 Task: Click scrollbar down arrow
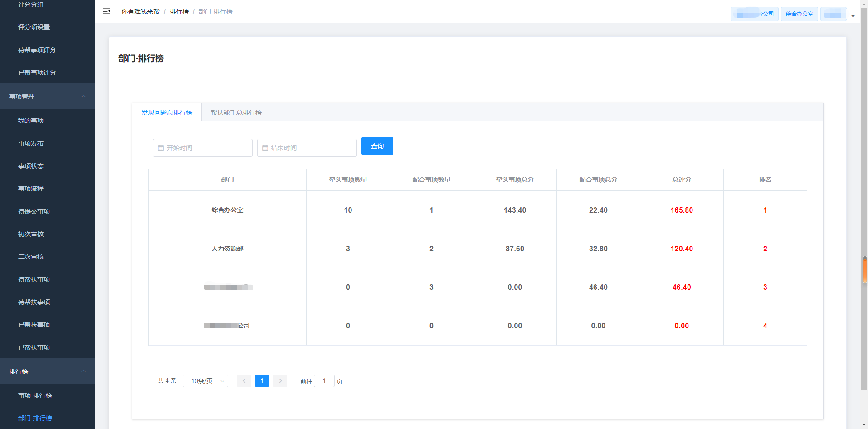pyautogui.click(x=864, y=425)
